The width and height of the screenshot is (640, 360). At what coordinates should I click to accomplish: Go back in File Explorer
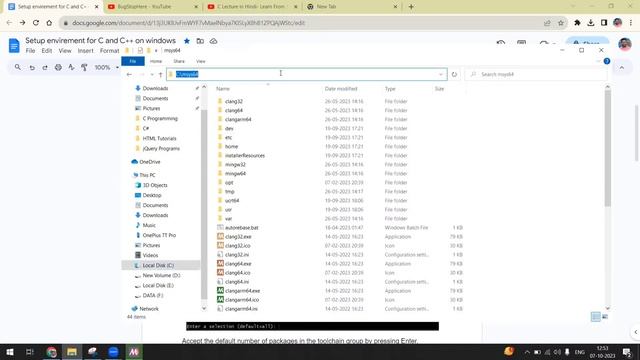[x=129, y=74]
